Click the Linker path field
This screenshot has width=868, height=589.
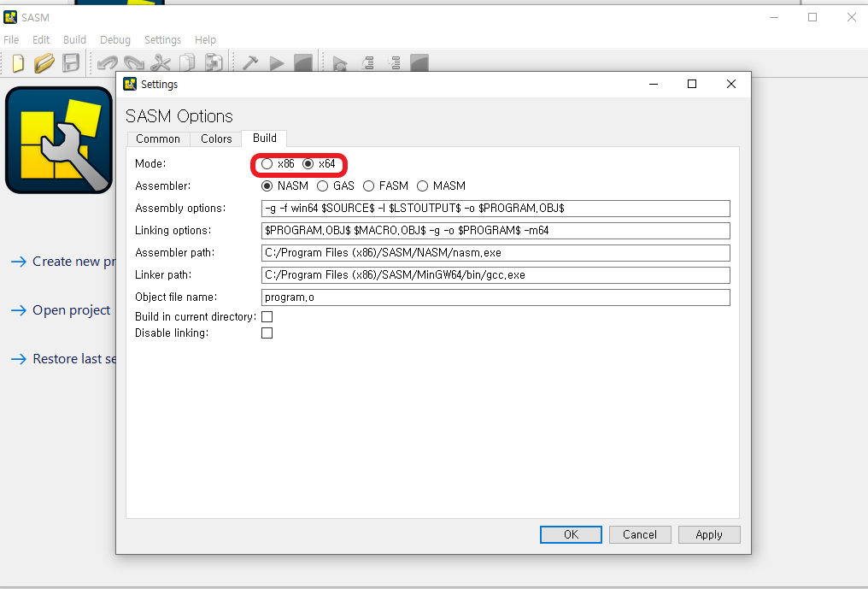[496, 274]
